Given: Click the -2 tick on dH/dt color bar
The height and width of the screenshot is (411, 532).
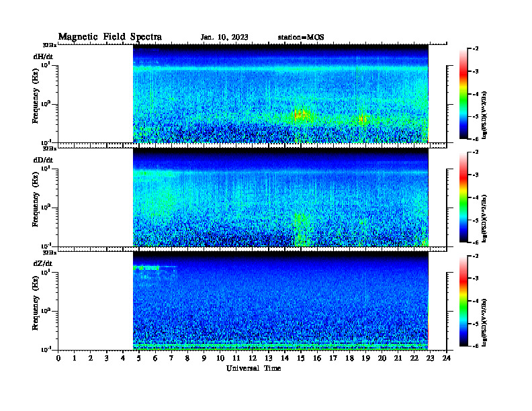Looking at the screenshot, I should tap(476, 49).
